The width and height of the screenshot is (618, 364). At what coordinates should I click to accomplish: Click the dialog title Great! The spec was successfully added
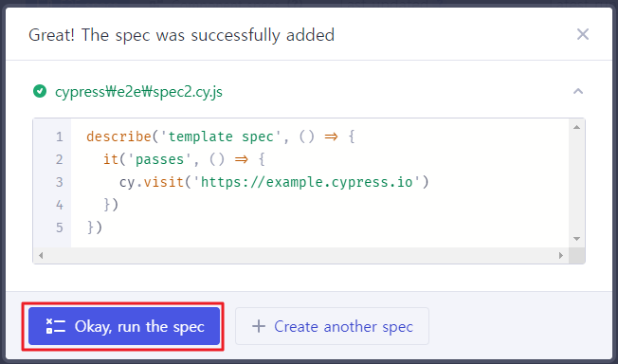[181, 35]
